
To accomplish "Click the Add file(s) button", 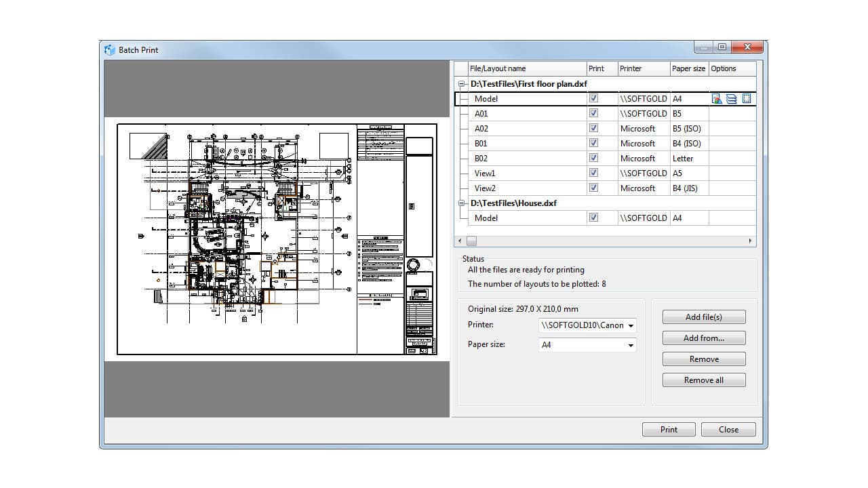I will 703,317.
